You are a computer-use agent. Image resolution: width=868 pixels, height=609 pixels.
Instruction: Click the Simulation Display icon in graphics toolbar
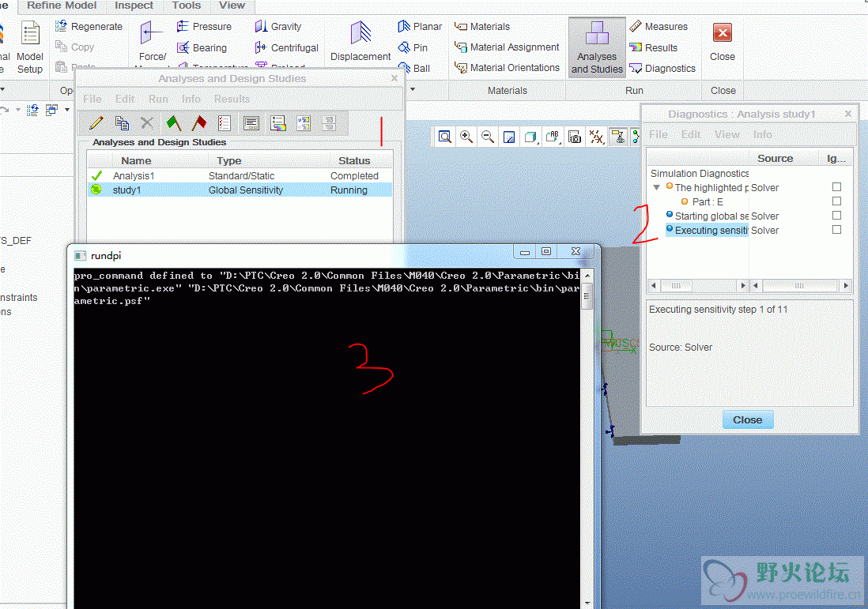(x=617, y=137)
